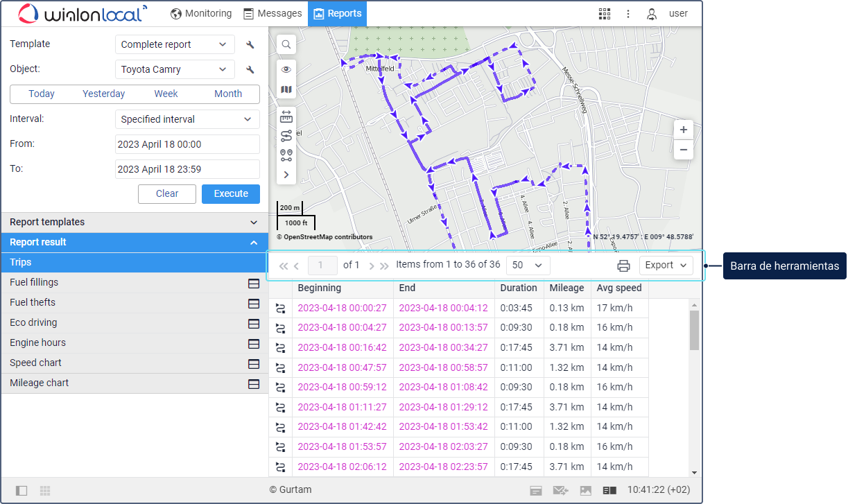This screenshot has height=504, width=848.
Task: Click wrench icon next to Template
Action: [250, 45]
